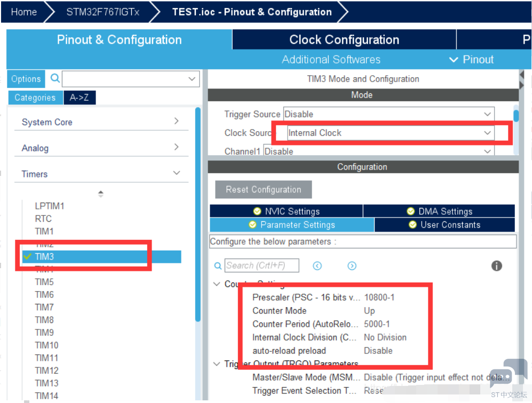Viewport: 532px width, 403px height.
Task: Click the Reset Configuration button
Action: click(263, 189)
